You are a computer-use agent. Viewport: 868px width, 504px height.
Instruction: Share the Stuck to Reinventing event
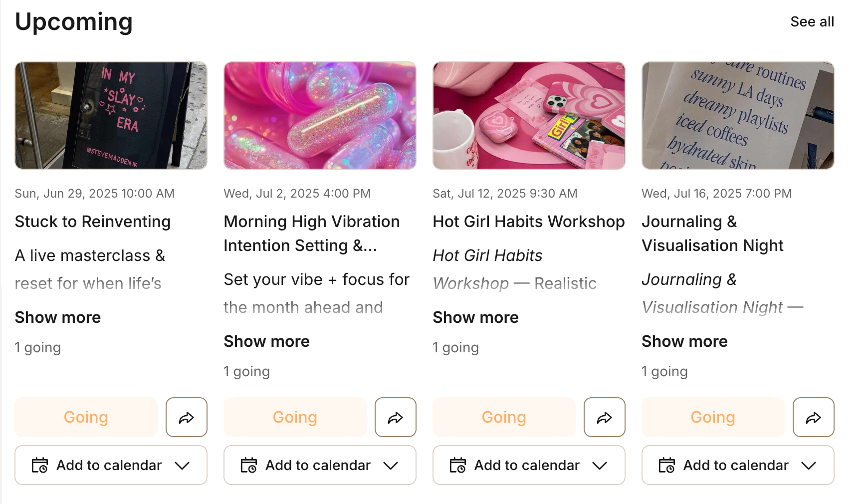point(186,417)
